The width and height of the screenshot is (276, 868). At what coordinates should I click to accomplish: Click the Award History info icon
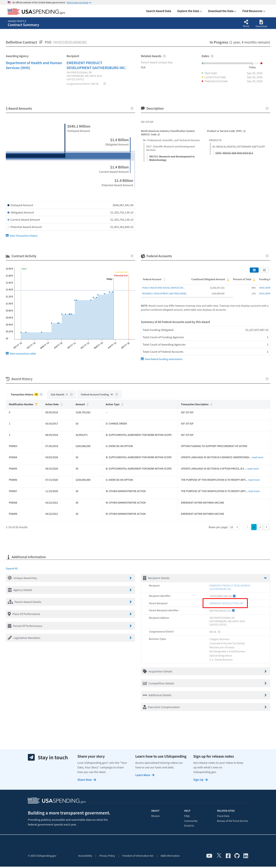pos(267,379)
